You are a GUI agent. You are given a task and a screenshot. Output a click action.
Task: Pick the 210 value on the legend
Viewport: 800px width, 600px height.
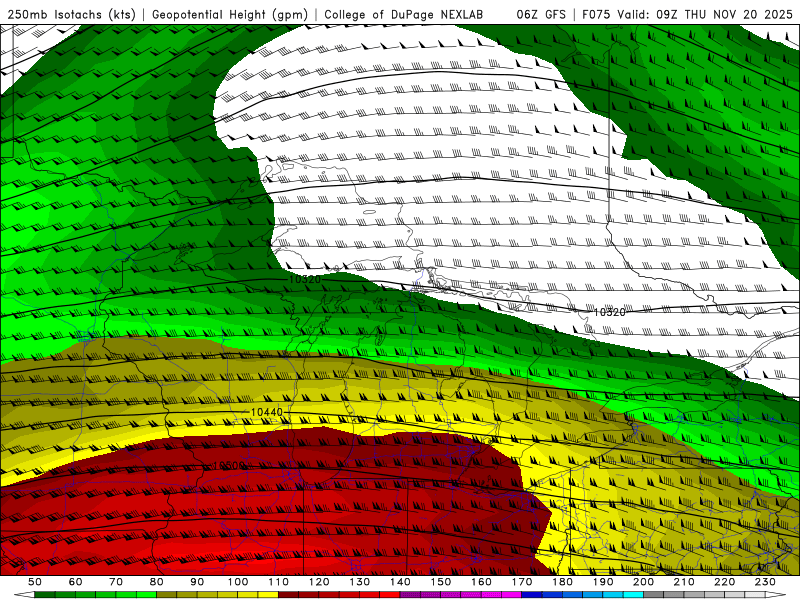pos(684,582)
